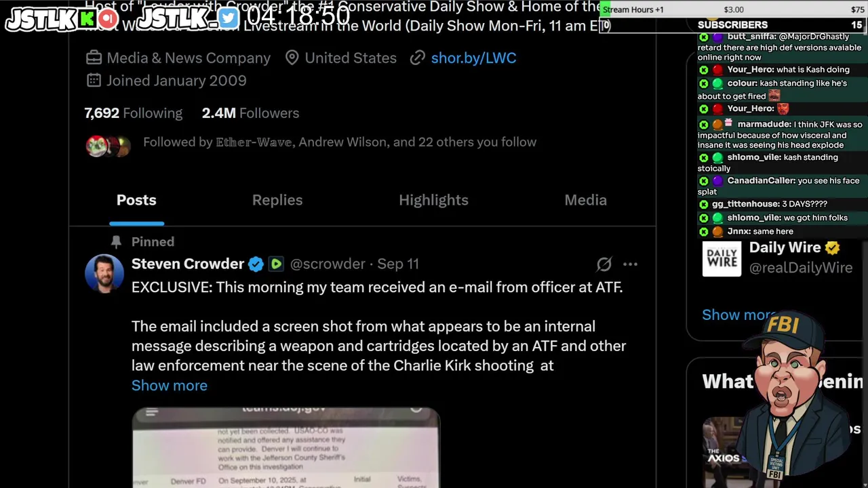Open the attached screenshot image in the post
Viewport: 868px width, 488px height.
286,447
